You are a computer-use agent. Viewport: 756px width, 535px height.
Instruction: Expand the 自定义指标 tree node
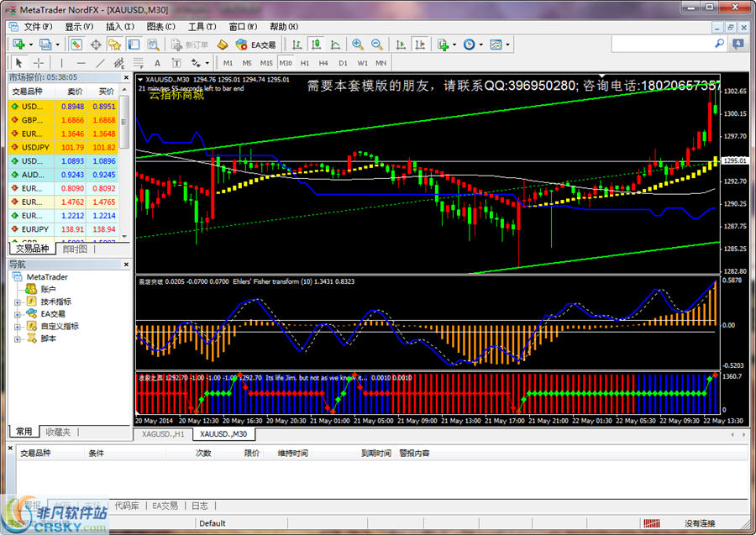18,327
